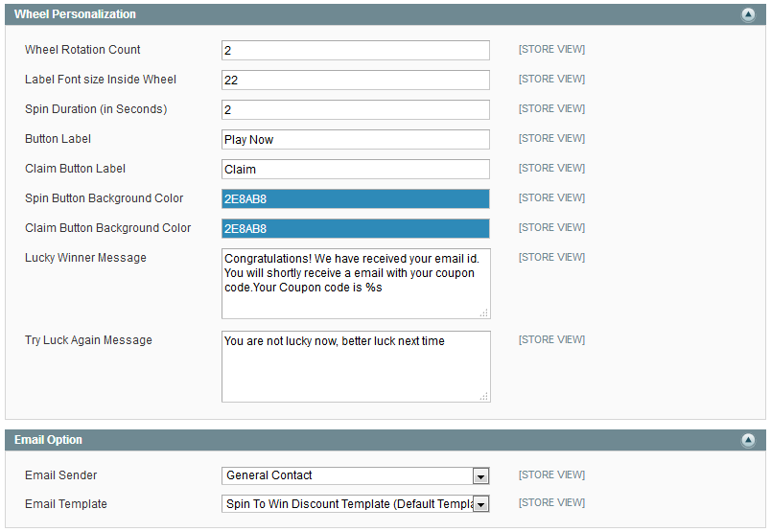Image resolution: width=771 pixels, height=532 pixels.
Task: Grab the Try Luck Again Message resize handle
Action: 484,396
